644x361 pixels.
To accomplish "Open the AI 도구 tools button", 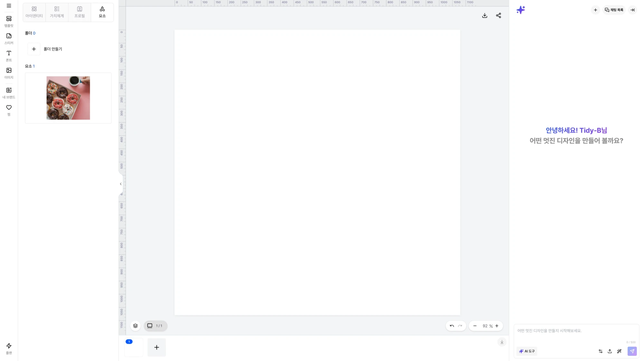I will click(x=527, y=351).
